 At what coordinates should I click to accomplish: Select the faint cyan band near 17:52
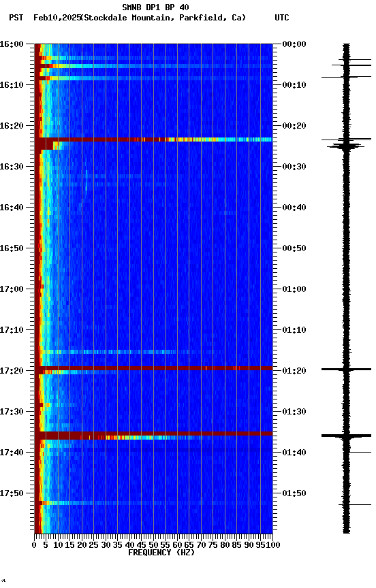(x=153, y=503)
